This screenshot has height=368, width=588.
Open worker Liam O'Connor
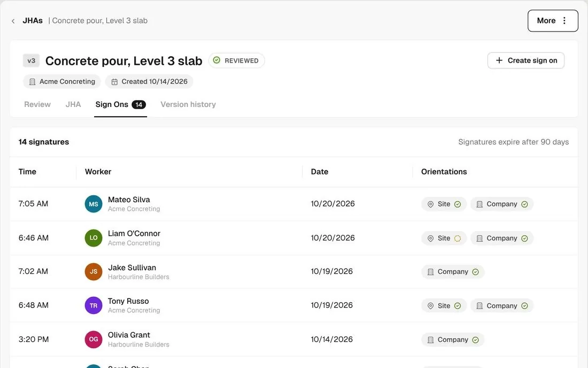click(x=134, y=233)
